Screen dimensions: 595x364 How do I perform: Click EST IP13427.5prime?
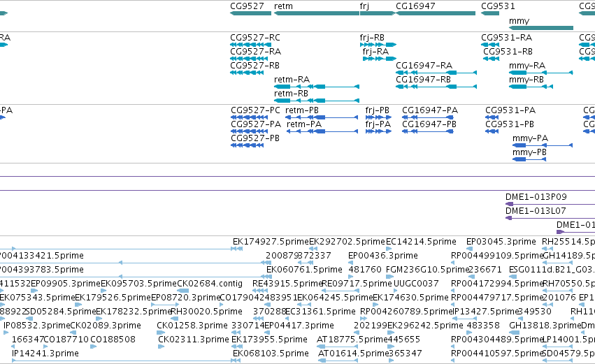487,312
